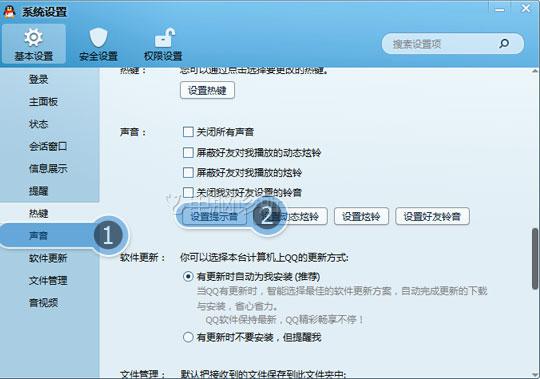
Task: Go to 热键 sidebar item
Action: click(x=38, y=213)
